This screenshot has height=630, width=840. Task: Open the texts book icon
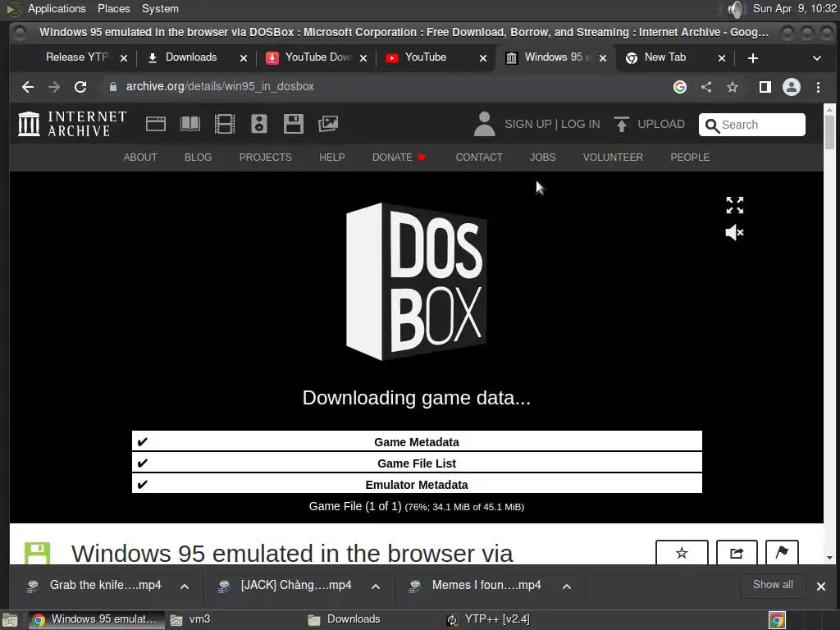point(190,125)
